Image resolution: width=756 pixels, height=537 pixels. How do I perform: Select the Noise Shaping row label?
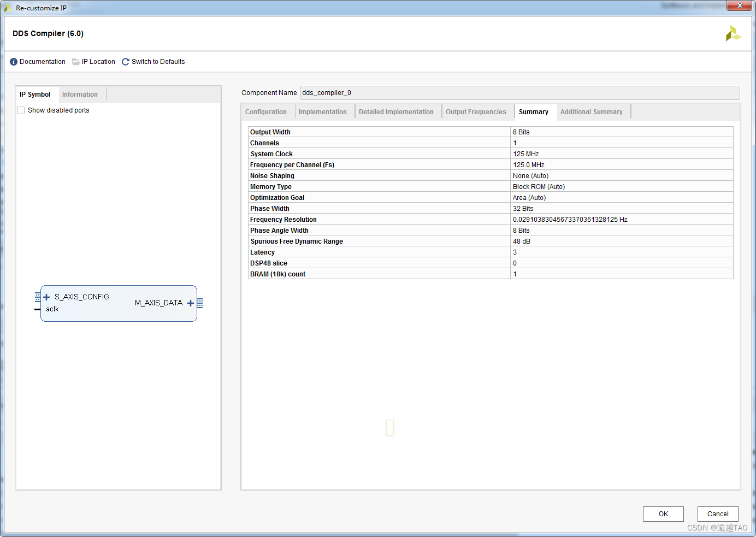point(272,176)
